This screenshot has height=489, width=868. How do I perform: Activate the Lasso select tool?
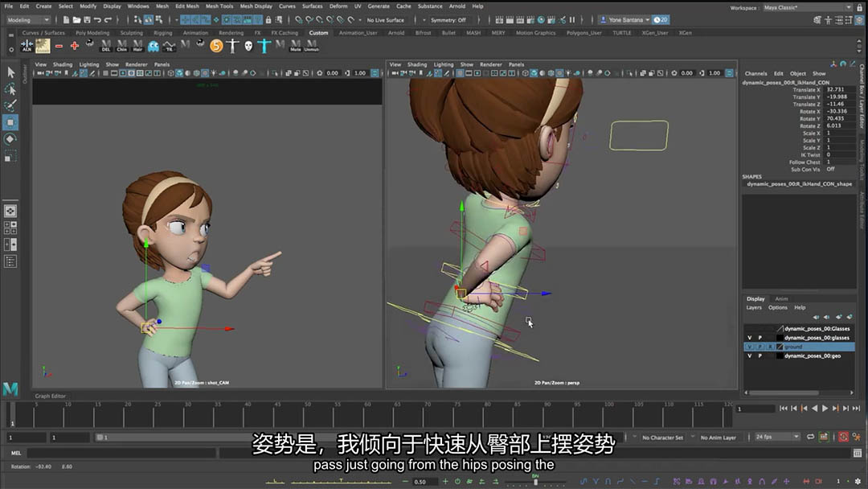(10, 88)
